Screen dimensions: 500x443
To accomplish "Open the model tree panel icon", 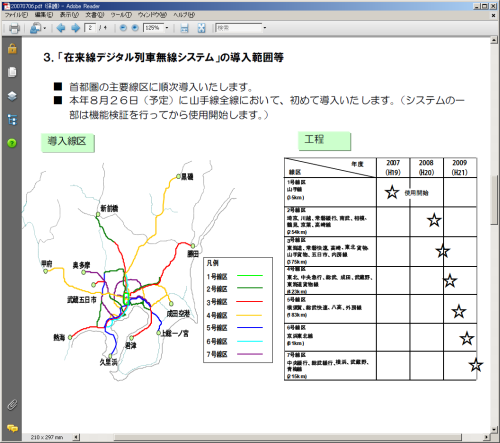I will point(12,120).
